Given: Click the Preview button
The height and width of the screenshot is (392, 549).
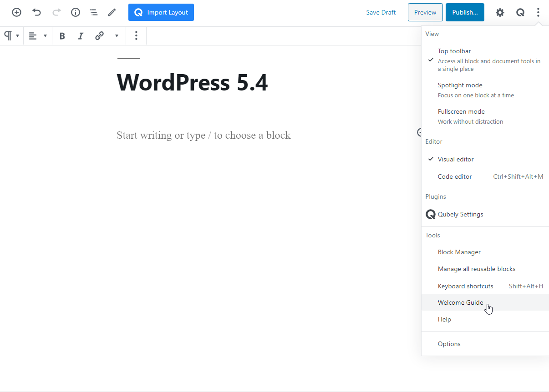Looking at the screenshot, I should pos(425,12).
